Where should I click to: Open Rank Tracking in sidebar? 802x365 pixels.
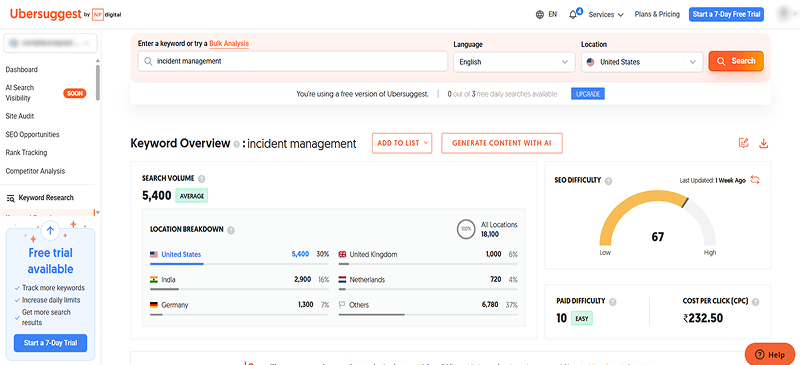click(x=26, y=152)
